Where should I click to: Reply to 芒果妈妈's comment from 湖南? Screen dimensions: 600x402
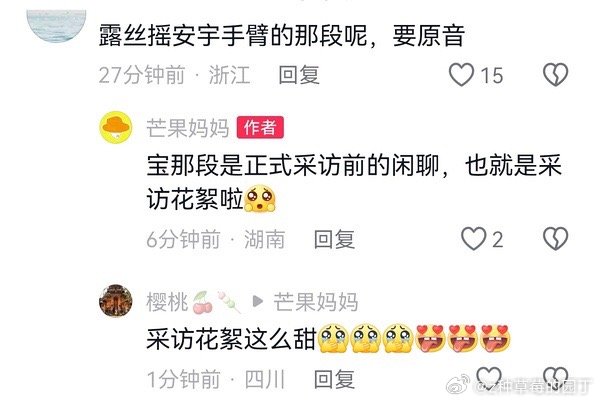(x=334, y=239)
